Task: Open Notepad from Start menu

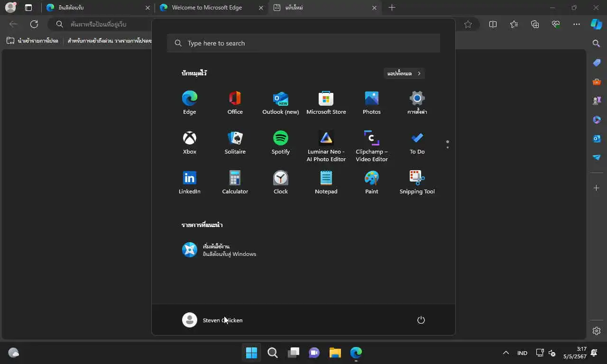Action: tap(326, 182)
